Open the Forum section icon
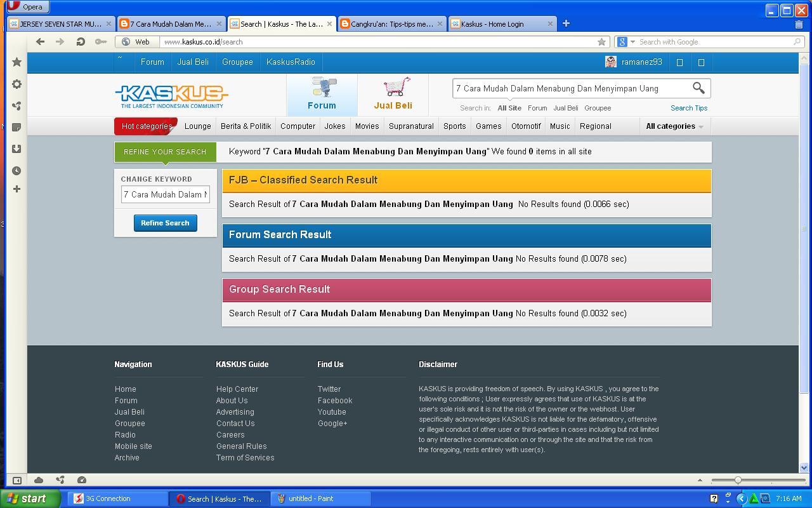The width and height of the screenshot is (812, 508). click(x=322, y=93)
